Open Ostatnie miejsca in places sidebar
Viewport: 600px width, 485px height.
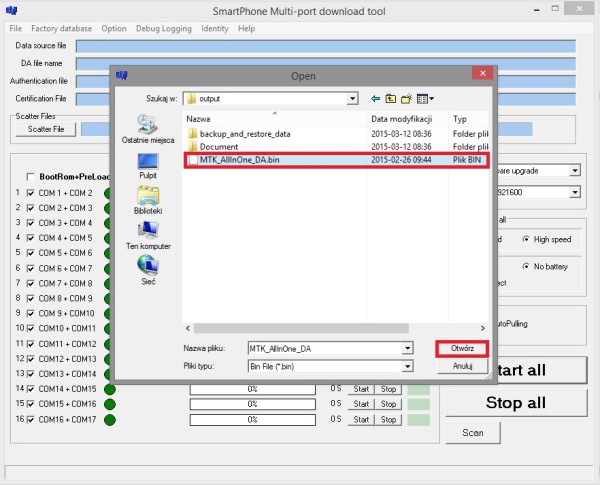coord(148,129)
